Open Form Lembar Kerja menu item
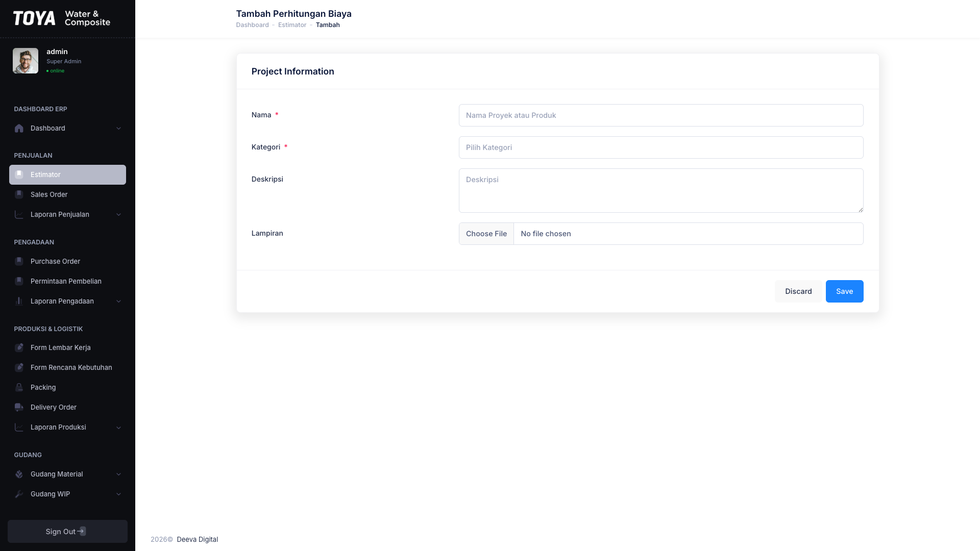 pyautogui.click(x=67, y=347)
